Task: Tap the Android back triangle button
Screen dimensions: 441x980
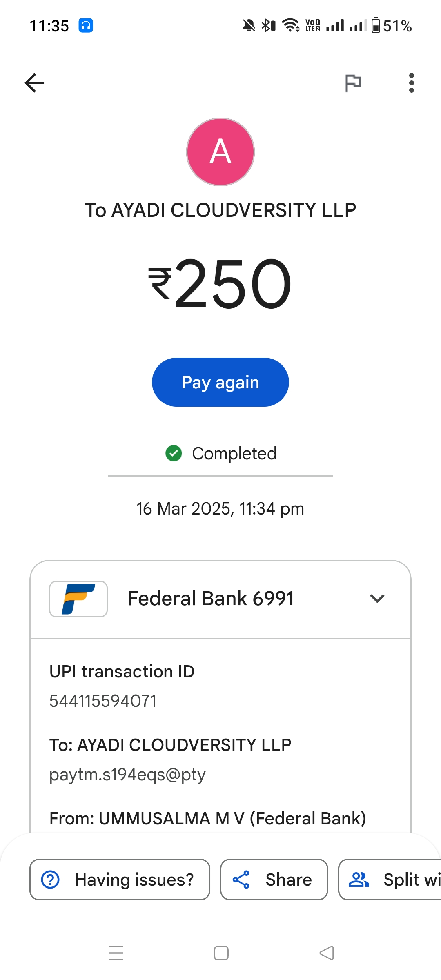Action: pos(327,953)
